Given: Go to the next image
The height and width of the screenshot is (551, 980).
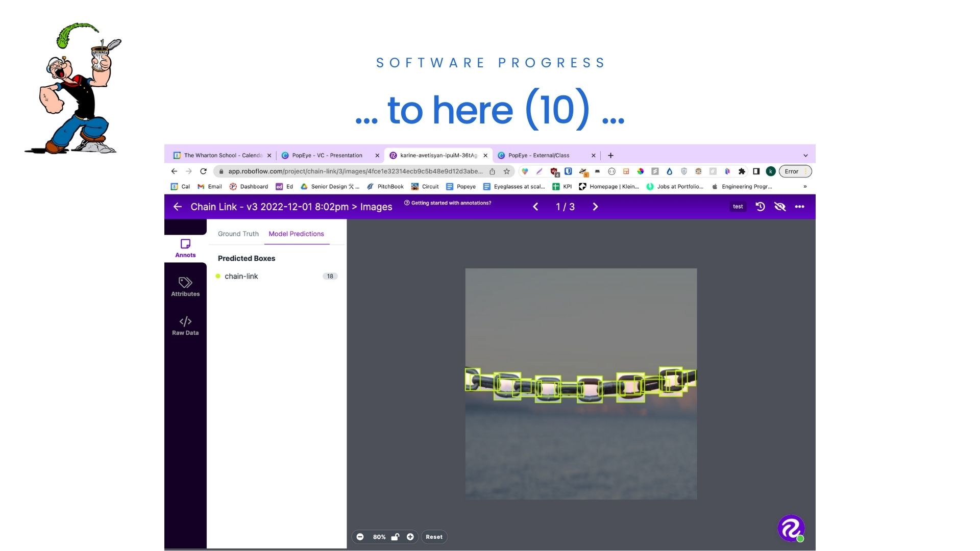Looking at the screenshot, I should pyautogui.click(x=595, y=207).
